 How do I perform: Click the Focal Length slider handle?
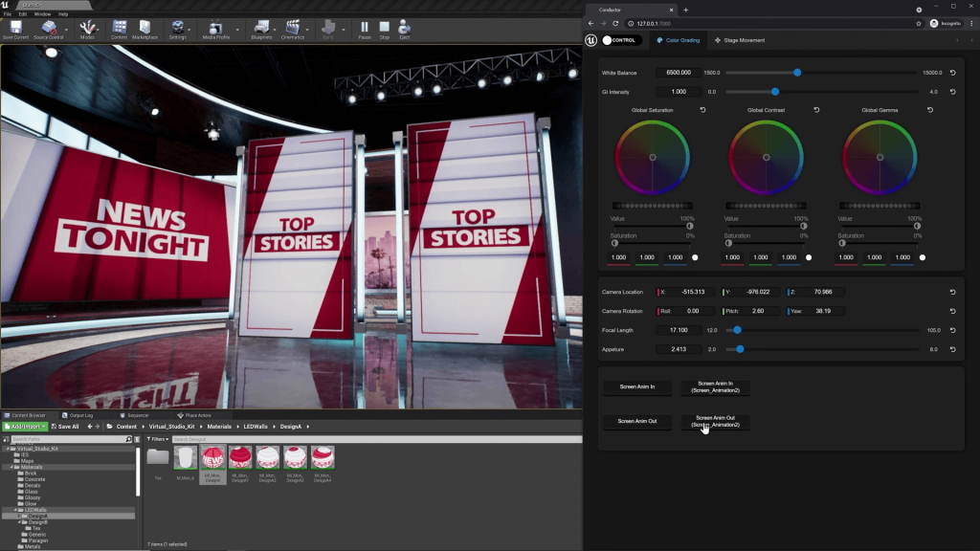tap(737, 330)
